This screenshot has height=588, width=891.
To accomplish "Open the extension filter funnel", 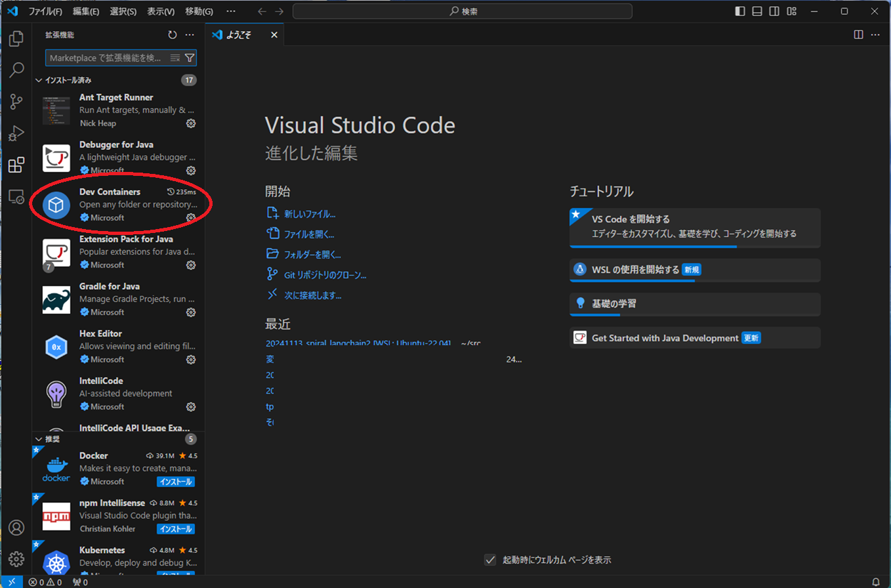I will pyautogui.click(x=190, y=58).
